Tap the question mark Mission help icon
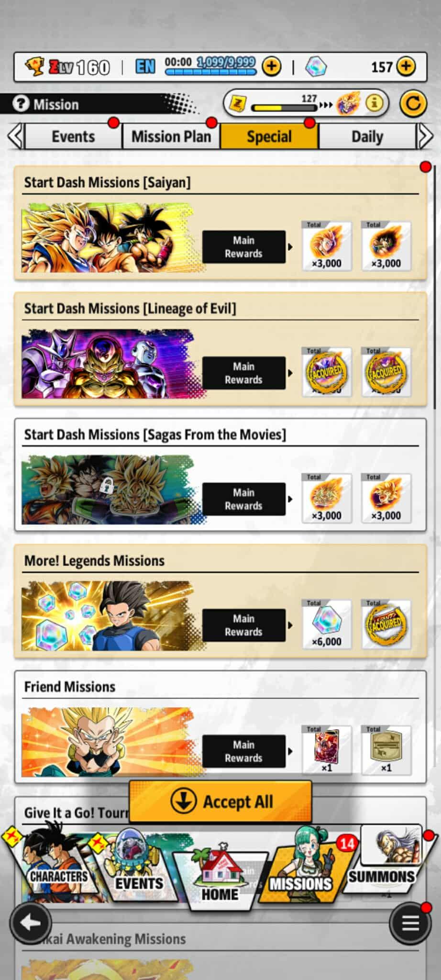Image resolution: width=441 pixels, height=980 pixels. (x=21, y=104)
